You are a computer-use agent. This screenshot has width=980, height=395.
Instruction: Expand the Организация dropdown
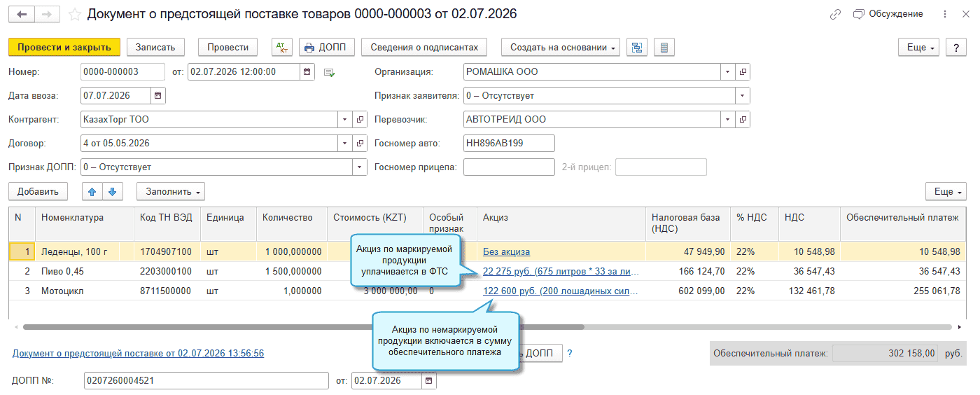click(727, 71)
